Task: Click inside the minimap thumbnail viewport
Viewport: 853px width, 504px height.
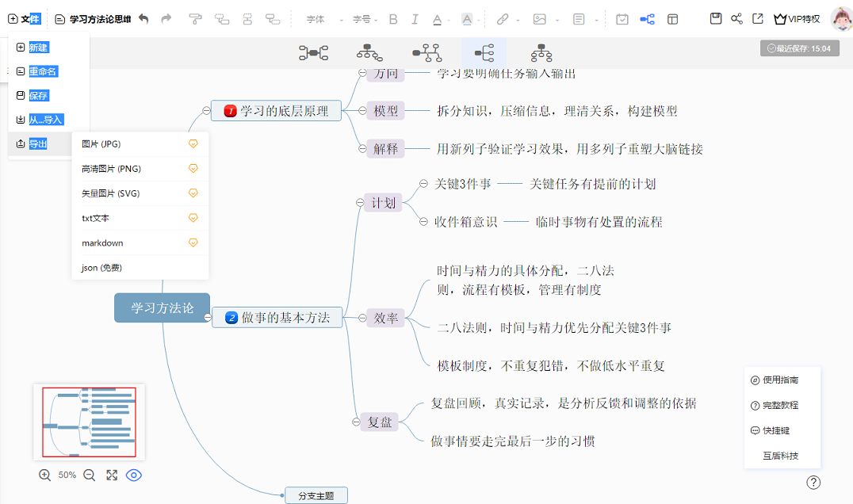Action: tap(88, 422)
